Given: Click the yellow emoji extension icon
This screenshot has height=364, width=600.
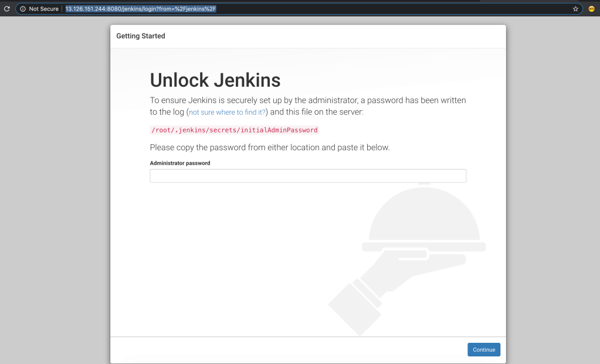Looking at the screenshot, I should (x=591, y=9).
